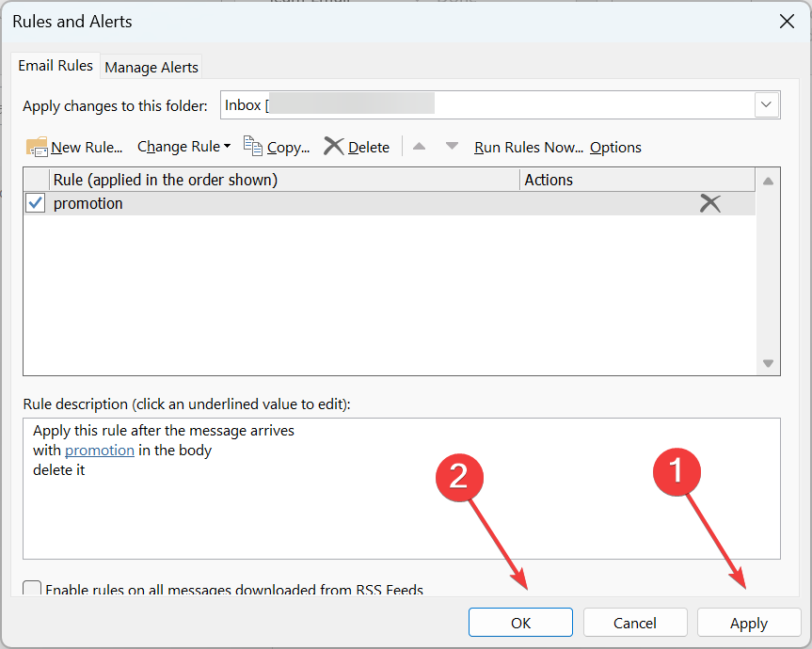This screenshot has height=649, width=812.
Task: Click Run Rules Now
Action: (529, 148)
